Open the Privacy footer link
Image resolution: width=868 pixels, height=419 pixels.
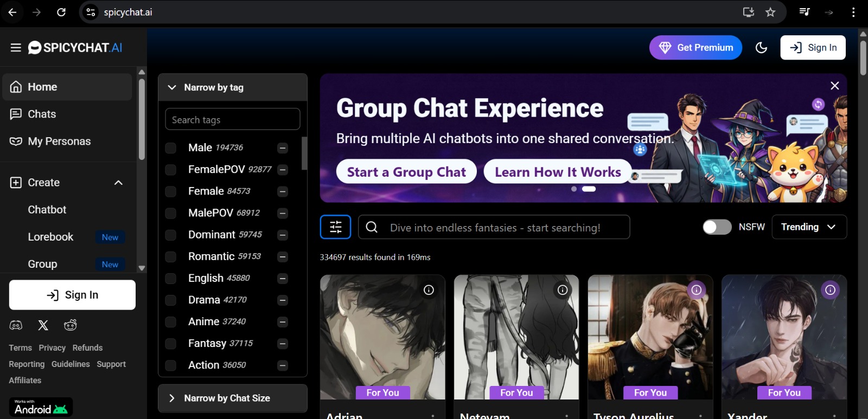click(x=52, y=348)
